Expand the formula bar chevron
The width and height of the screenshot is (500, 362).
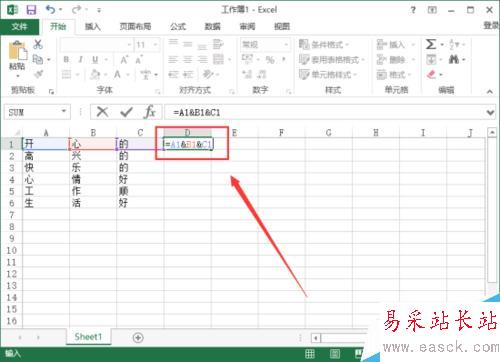[x=490, y=112]
